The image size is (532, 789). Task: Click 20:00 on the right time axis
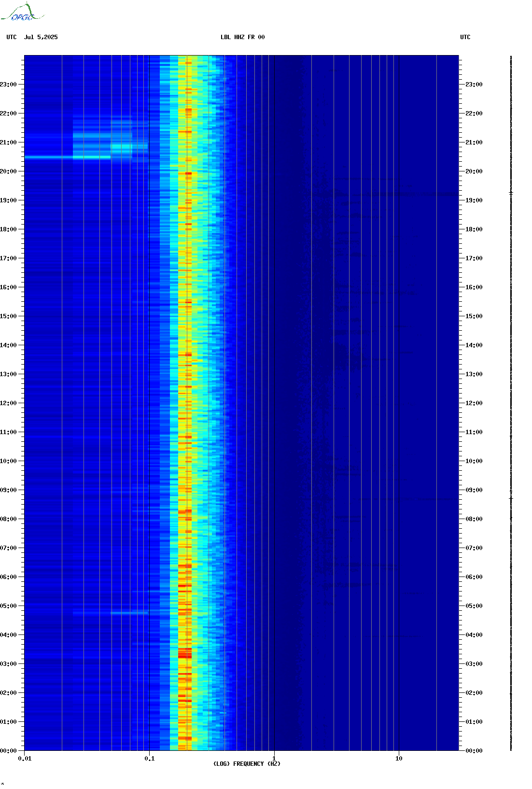(x=474, y=171)
